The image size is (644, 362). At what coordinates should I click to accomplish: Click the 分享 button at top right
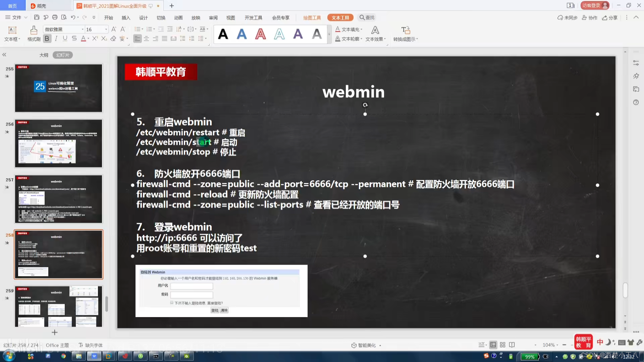[x=610, y=17]
